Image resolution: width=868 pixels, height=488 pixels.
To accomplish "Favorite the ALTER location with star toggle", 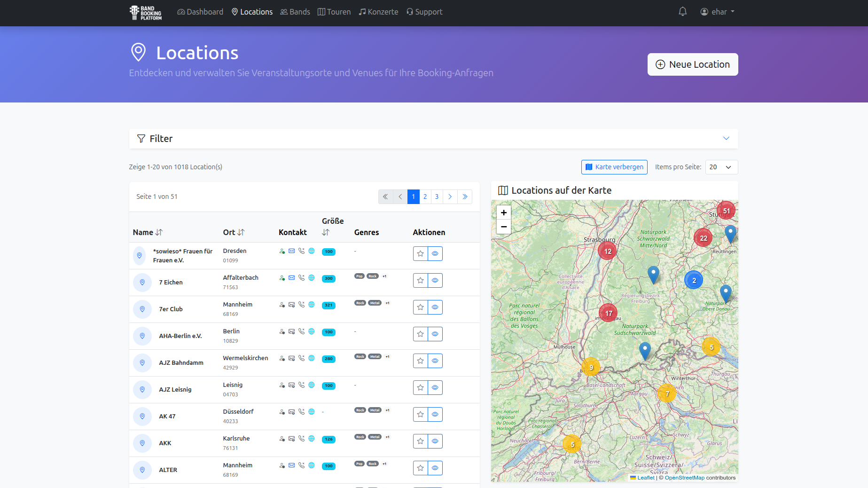I will [x=420, y=468].
